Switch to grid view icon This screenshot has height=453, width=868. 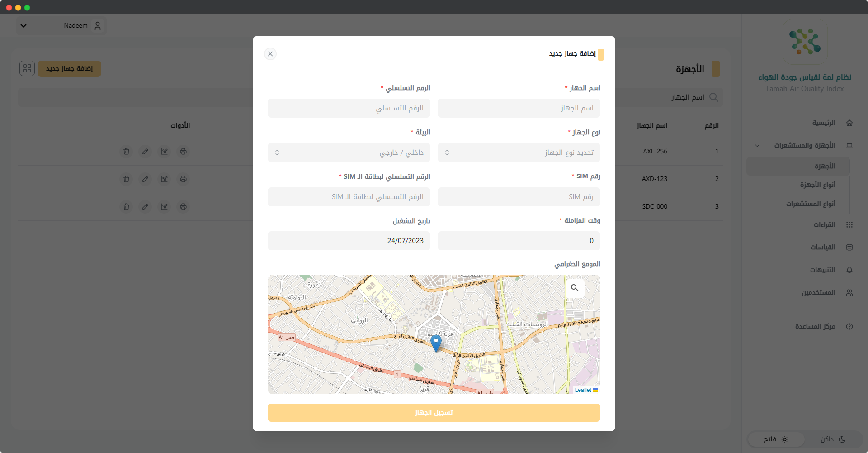coord(27,68)
